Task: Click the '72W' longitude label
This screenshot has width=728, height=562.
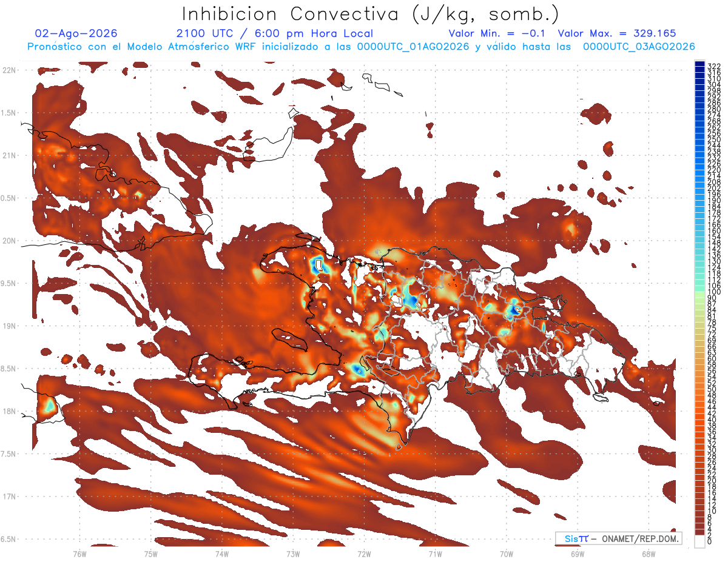Action: 364,554
